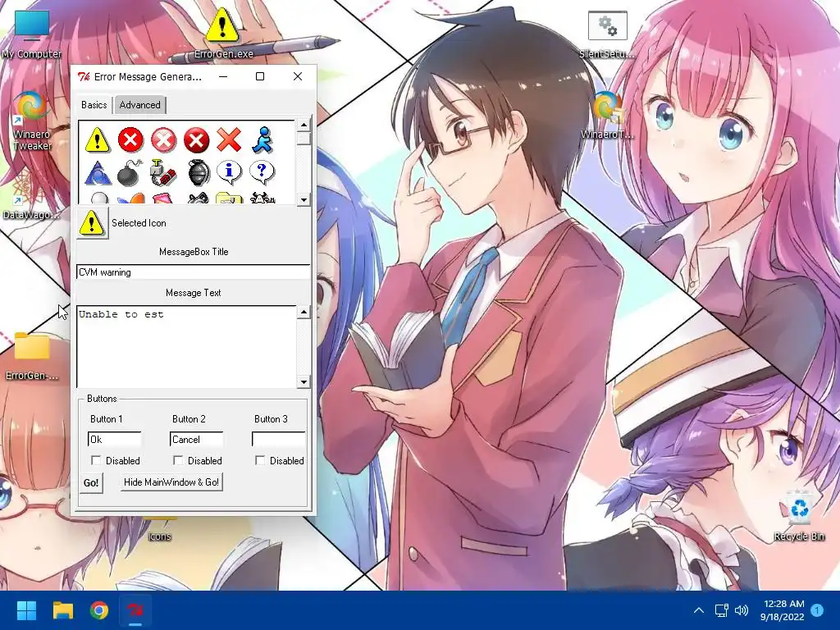Click Message Text scrollbar down arrow
The width and height of the screenshot is (840, 630).
click(x=304, y=382)
